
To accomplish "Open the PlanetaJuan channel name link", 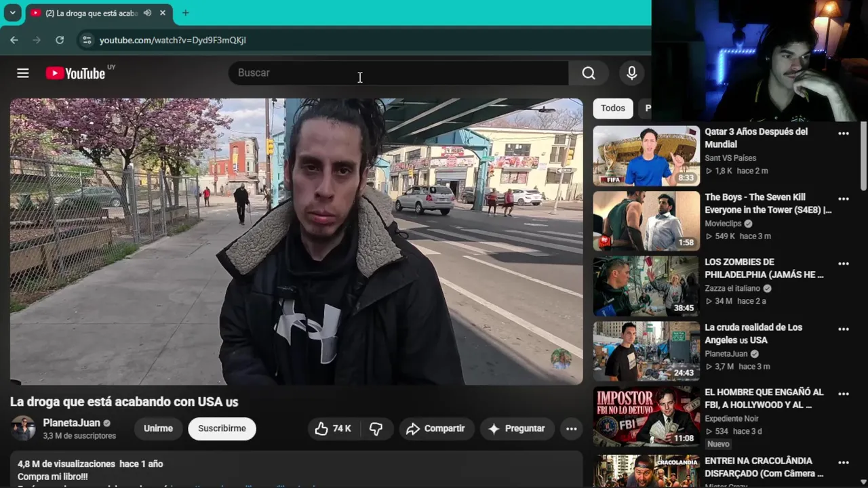I will pos(71,423).
